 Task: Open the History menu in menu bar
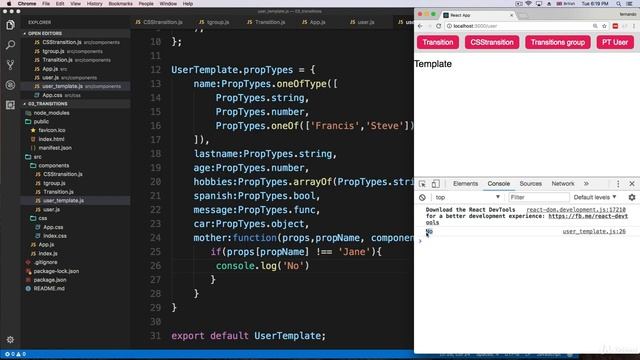click(94, 4)
